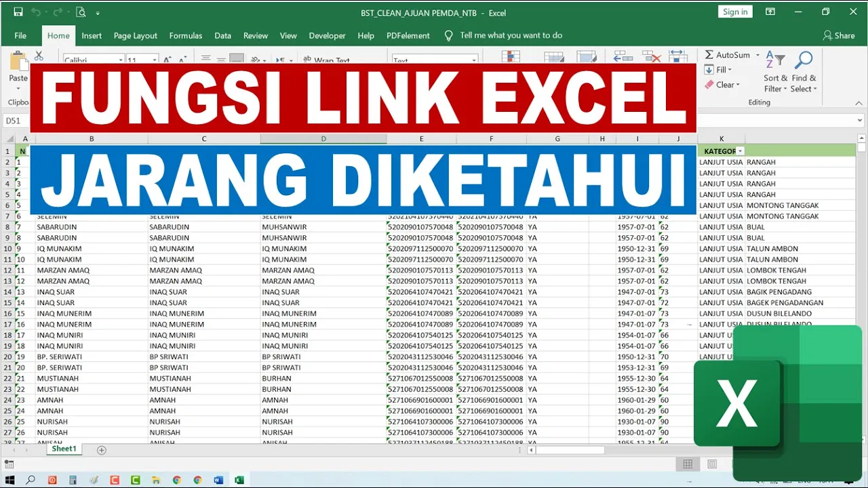Click the Undo arrow icon
Viewport: 868px width, 488px height.
35,12
